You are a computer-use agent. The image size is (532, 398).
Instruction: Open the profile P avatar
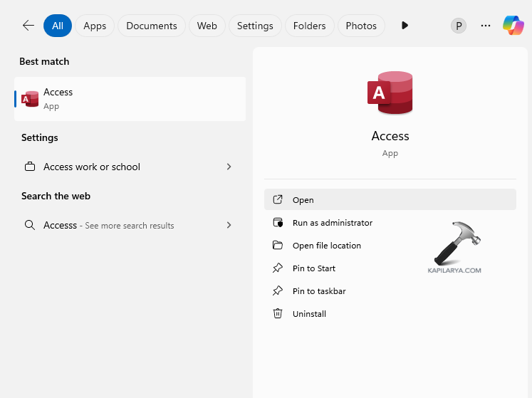[x=459, y=26]
